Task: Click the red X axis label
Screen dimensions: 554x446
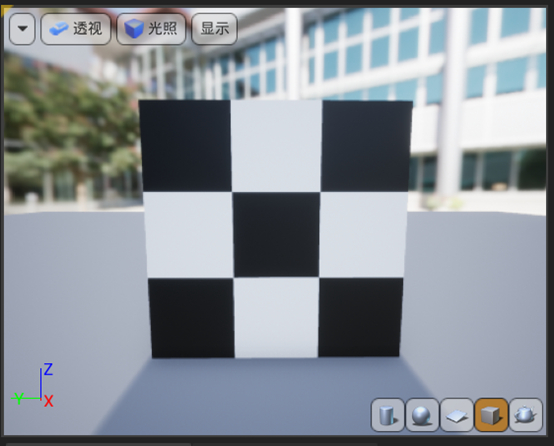Action: 49,401
